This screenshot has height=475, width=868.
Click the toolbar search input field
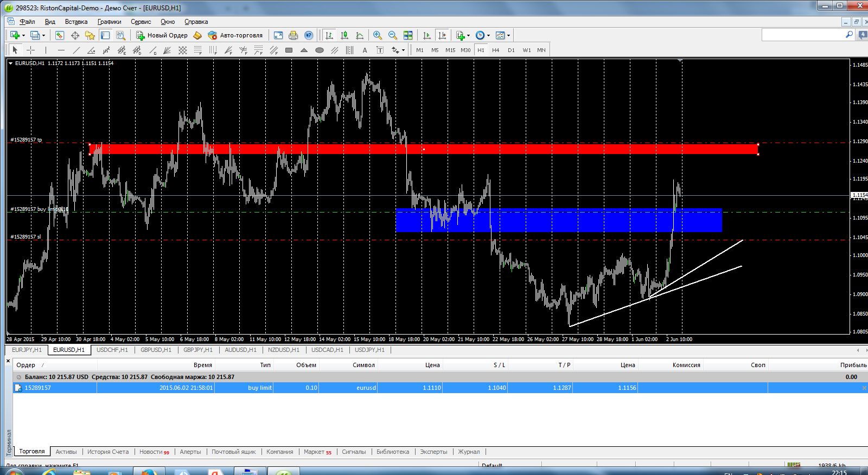803,35
